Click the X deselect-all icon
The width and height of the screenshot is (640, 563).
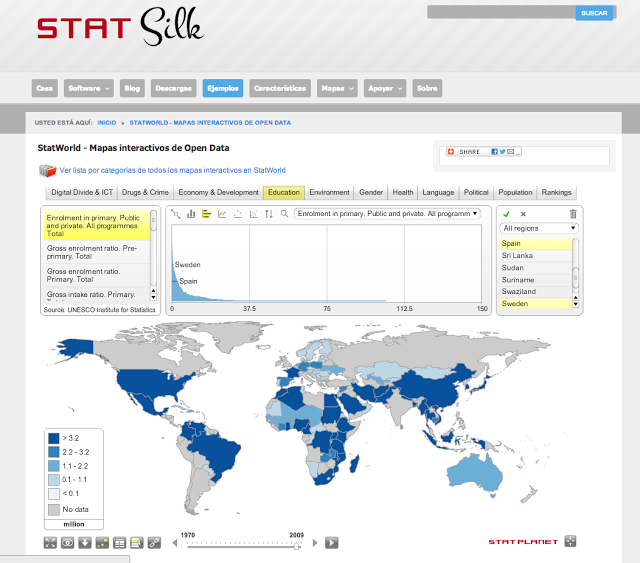(523, 214)
